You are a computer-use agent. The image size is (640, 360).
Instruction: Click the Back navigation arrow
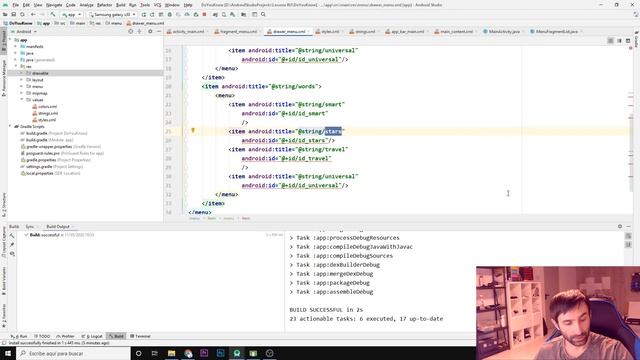click(x=33, y=14)
